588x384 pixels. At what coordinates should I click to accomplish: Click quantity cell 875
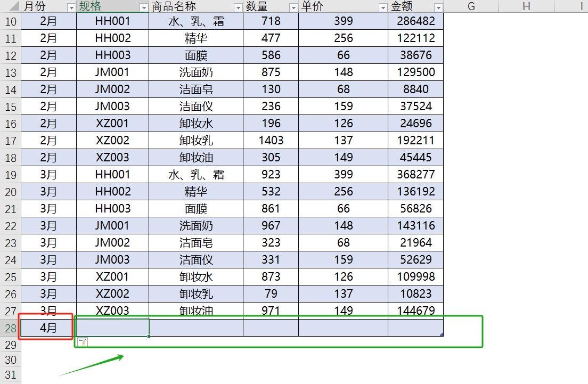point(271,72)
